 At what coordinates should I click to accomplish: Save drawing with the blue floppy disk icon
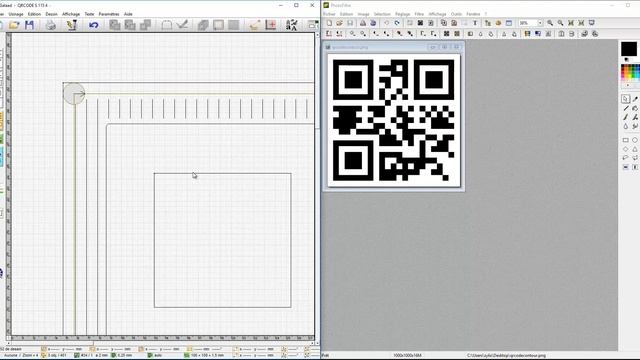[29, 25]
